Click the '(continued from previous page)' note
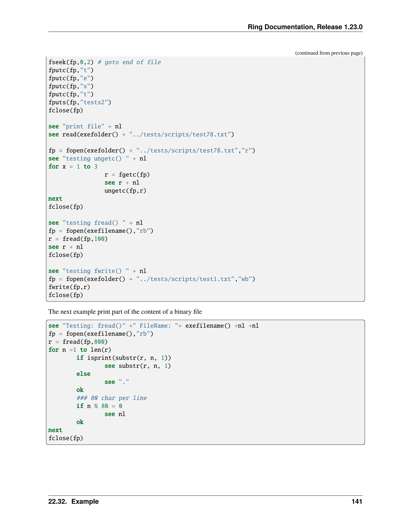Screen dimensions: 411x532 [x=329, y=53]
